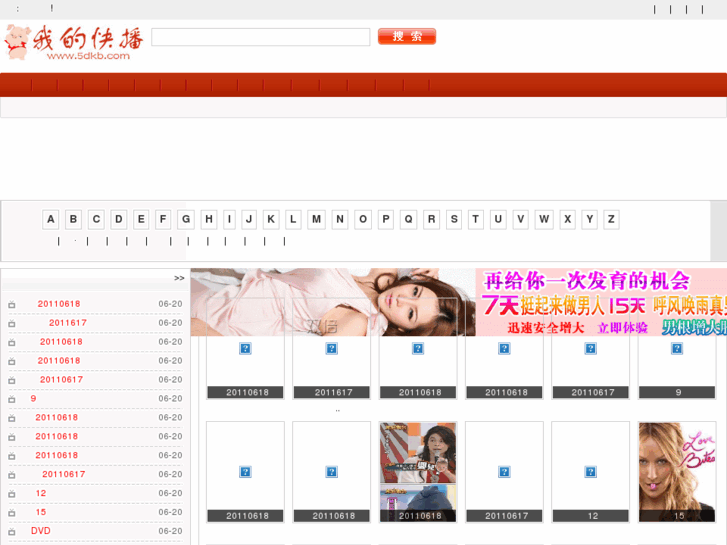Choose letter R in the index
Image resolution: width=727 pixels, height=545 pixels.
point(431,219)
